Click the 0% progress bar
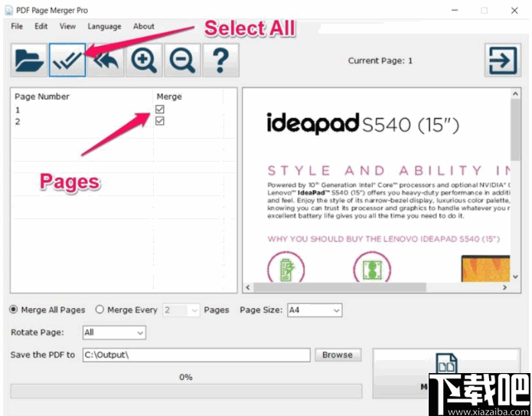This screenshot has height=416, width=532. tap(186, 391)
